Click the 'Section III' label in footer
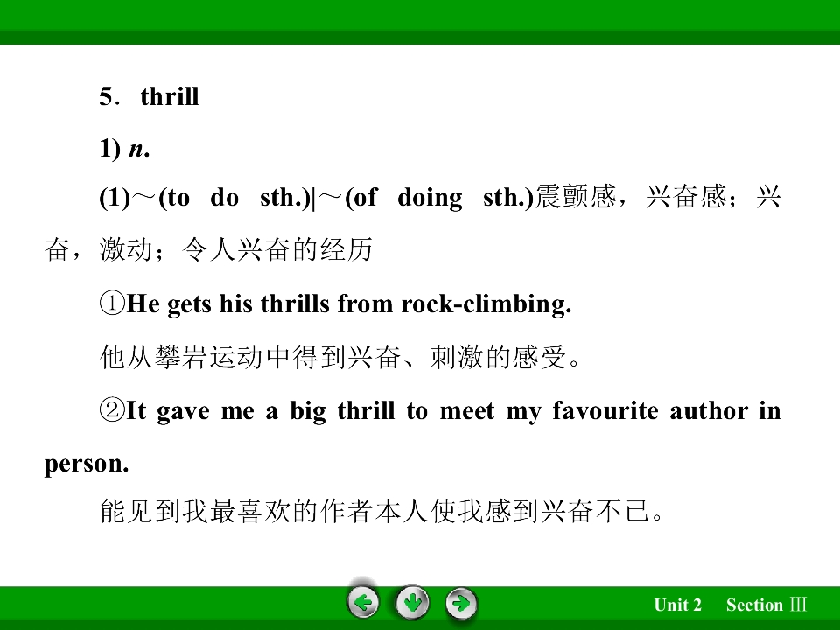Viewport: 840px width, 630px height. tap(766, 605)
